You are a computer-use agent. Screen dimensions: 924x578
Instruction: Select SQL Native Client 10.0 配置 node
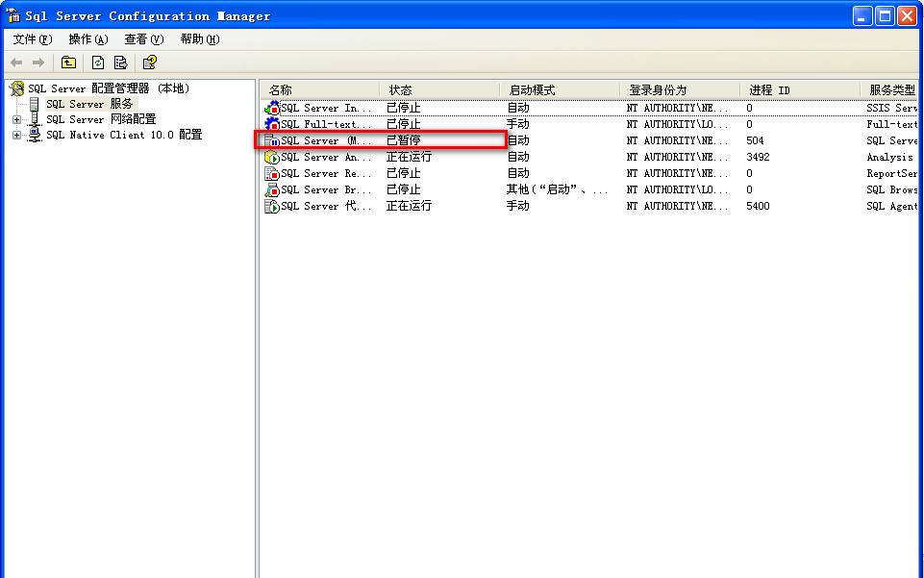[x=124, y=135]
